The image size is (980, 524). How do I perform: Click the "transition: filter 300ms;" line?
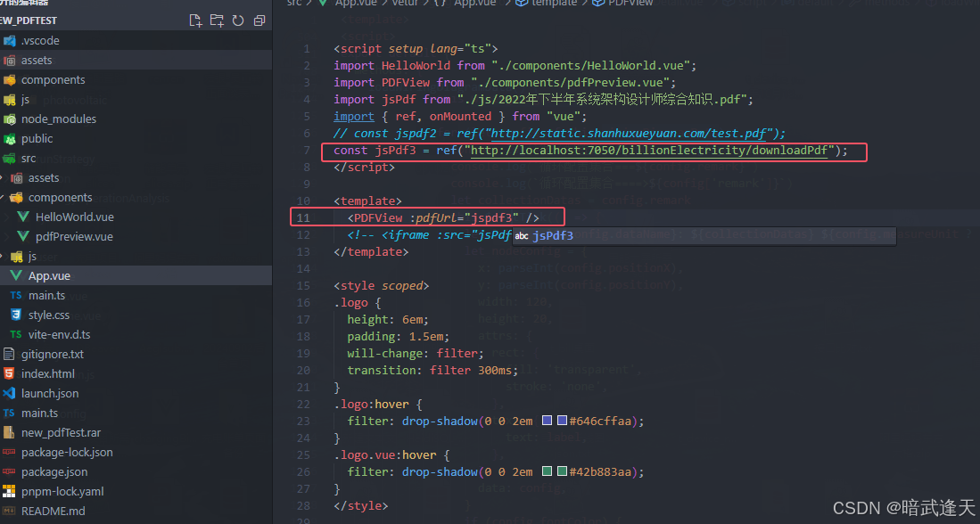coord(432,371)
